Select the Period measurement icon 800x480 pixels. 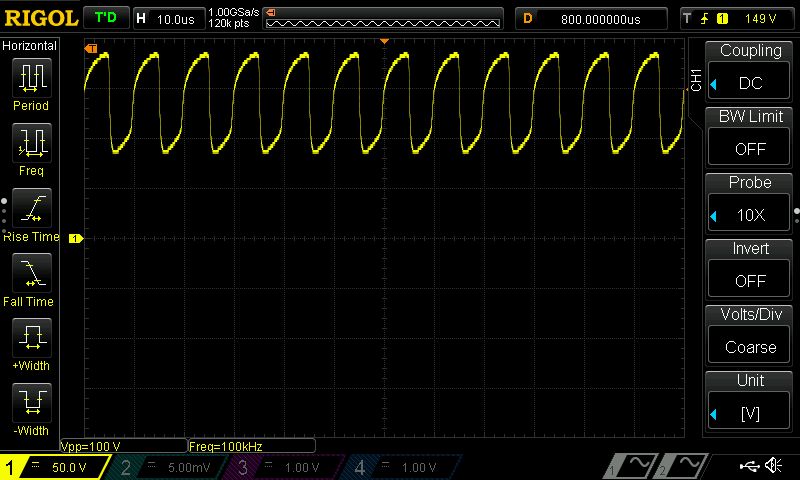[32, 78]
